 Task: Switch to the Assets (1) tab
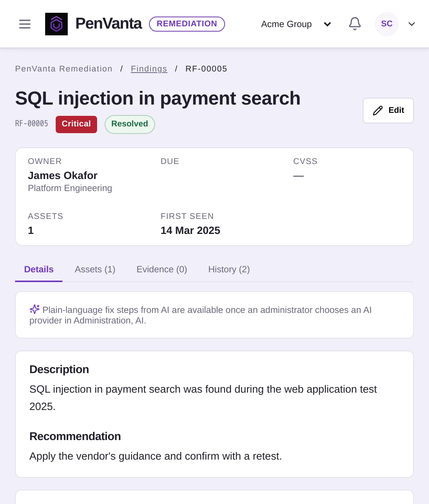[x=95, y=269]
